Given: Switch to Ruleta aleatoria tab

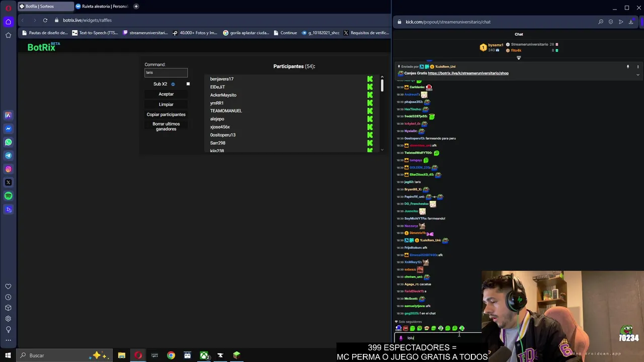Looking at the screenshot, I should click(x=103, y=7).
